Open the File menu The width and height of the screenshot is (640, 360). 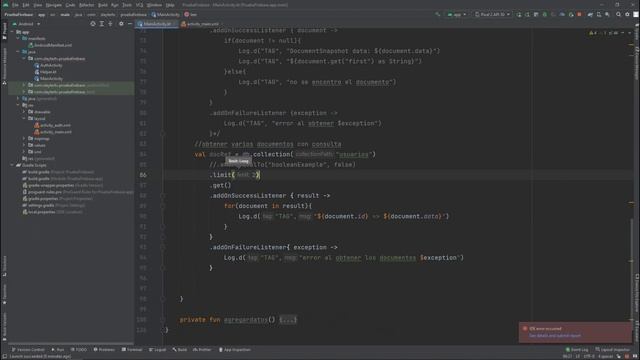coord(15,5)
